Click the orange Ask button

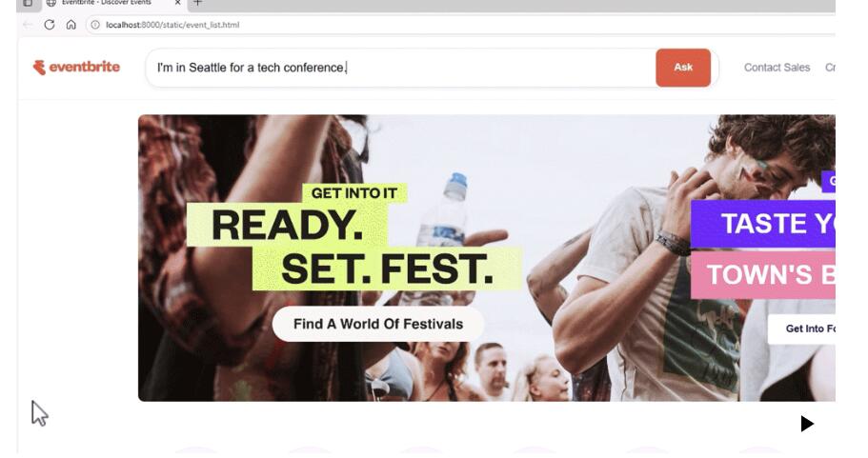point(683,68)
